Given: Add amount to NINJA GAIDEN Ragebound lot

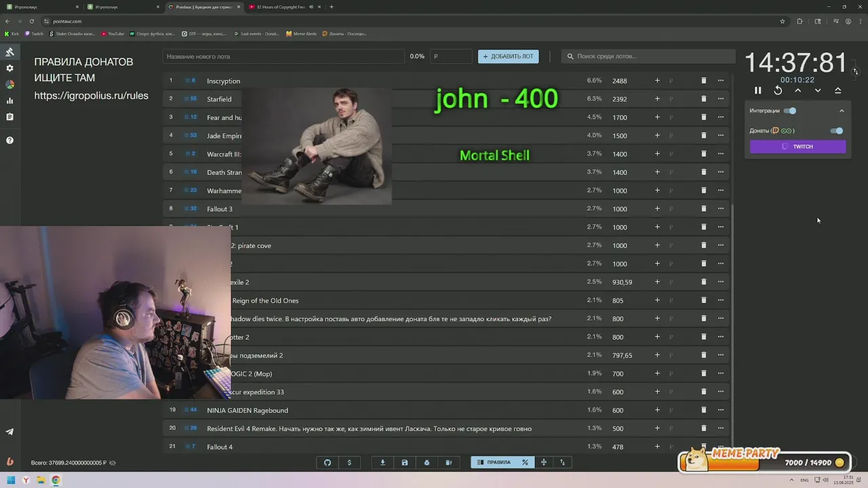Looking at the screenshot, I should tap(657, 410).
